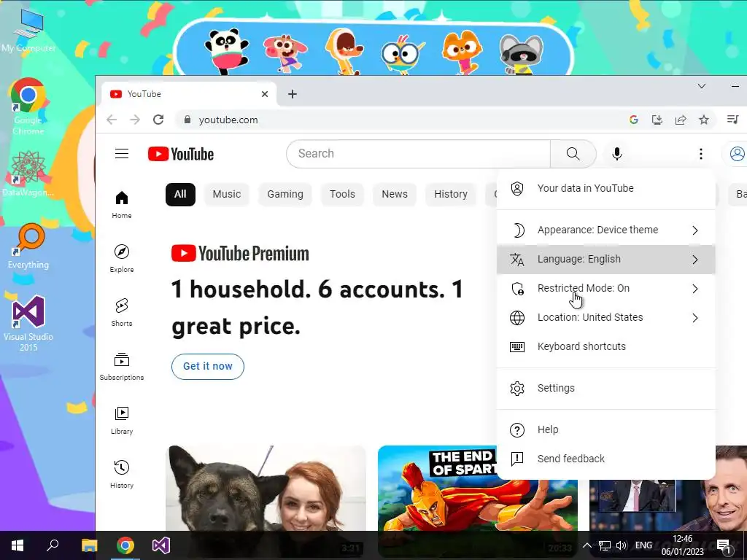
Task: Click the ENG language indicator
Action: [643, 545]
